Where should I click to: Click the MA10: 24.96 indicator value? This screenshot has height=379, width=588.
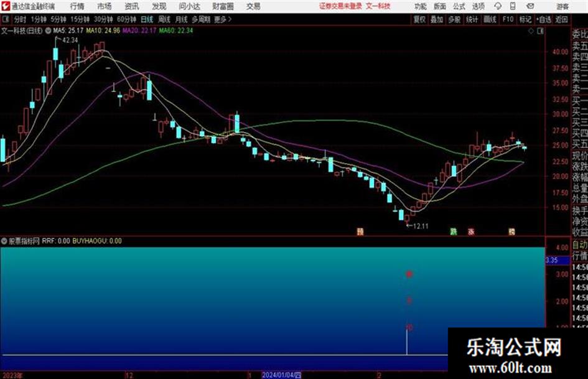[x=103, y=30]
